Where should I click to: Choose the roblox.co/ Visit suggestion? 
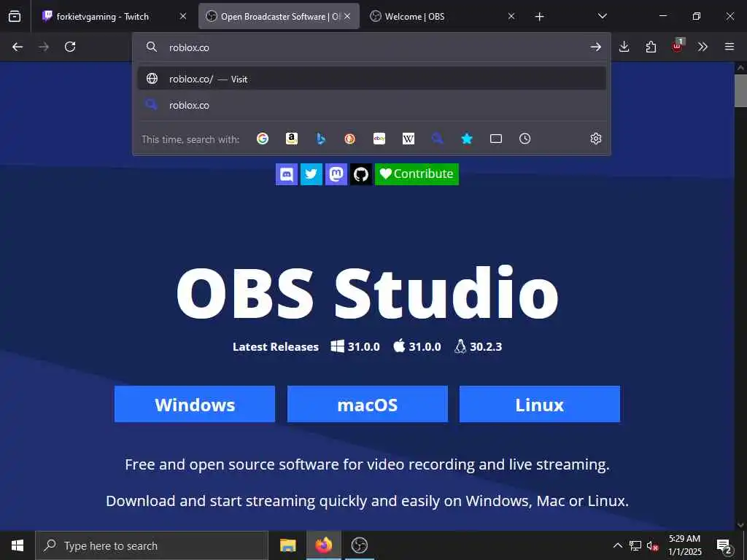(x=371, y=79)
